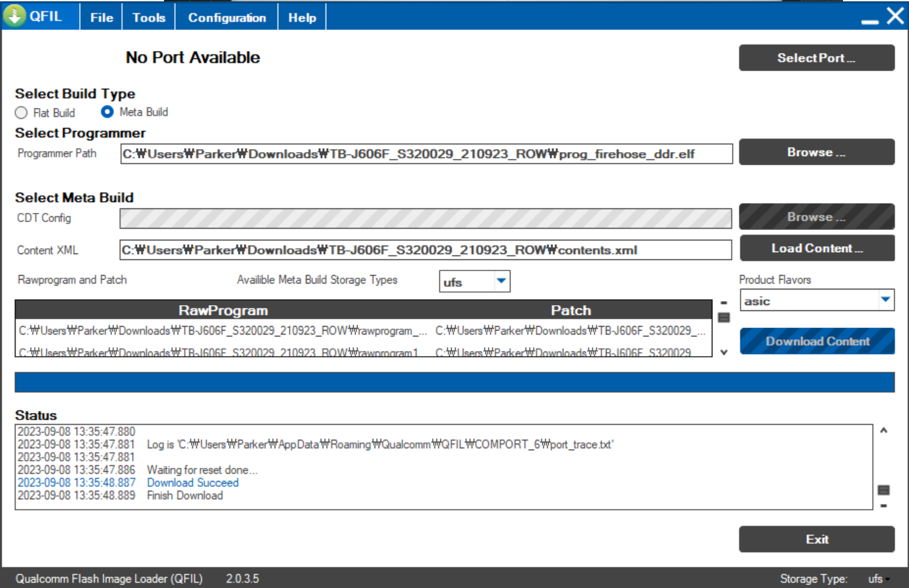Click the Status log scroll up arrow
The image size is (909, 588).
tap(884, 430)
